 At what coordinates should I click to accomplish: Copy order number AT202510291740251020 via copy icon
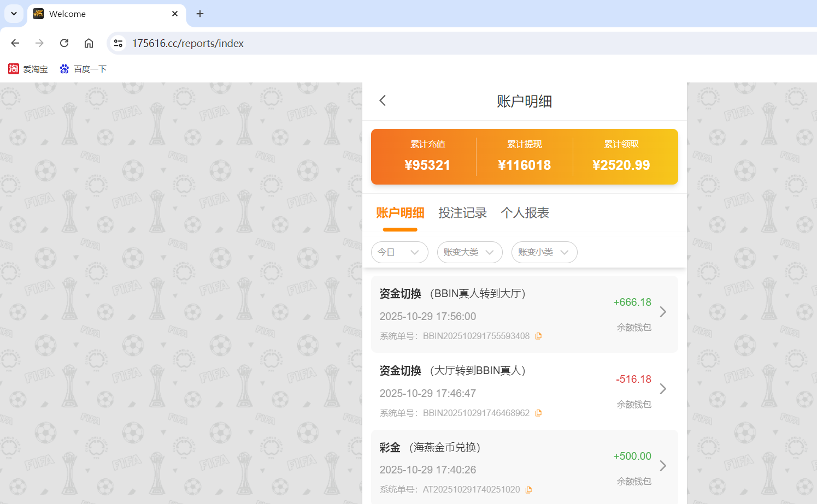tap(528, 489)
